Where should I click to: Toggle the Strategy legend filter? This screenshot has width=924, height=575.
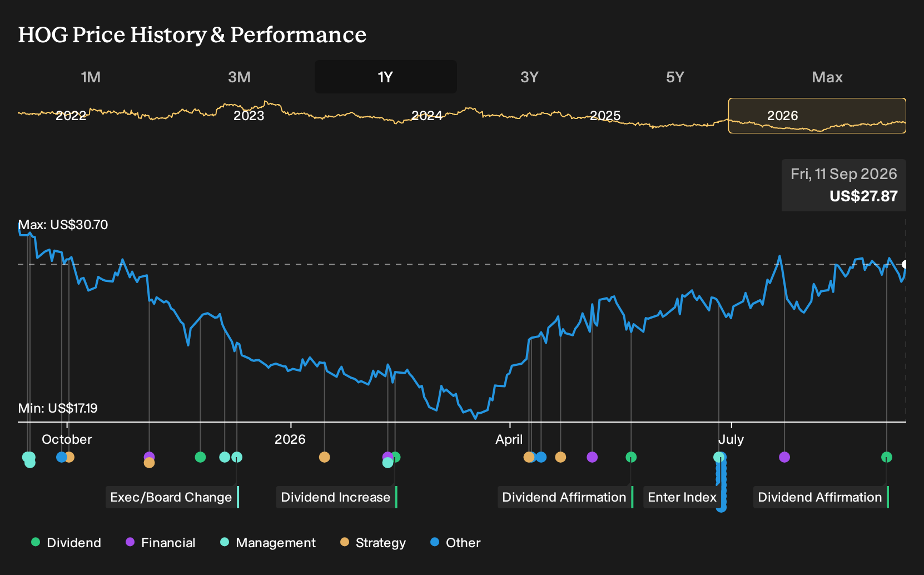(x=373, y=543)
